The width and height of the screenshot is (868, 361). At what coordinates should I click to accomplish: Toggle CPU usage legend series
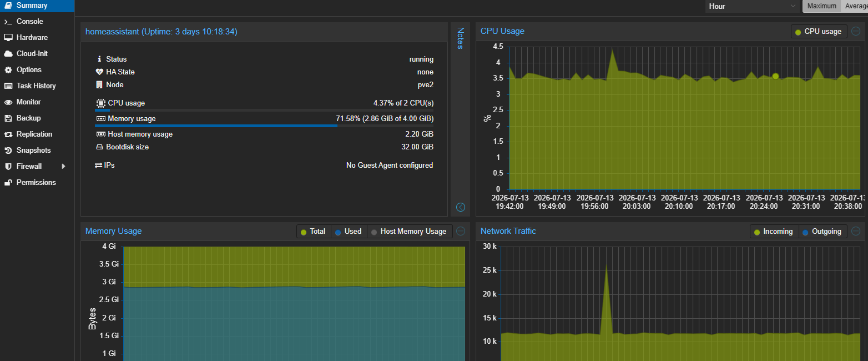pos(819,32)
